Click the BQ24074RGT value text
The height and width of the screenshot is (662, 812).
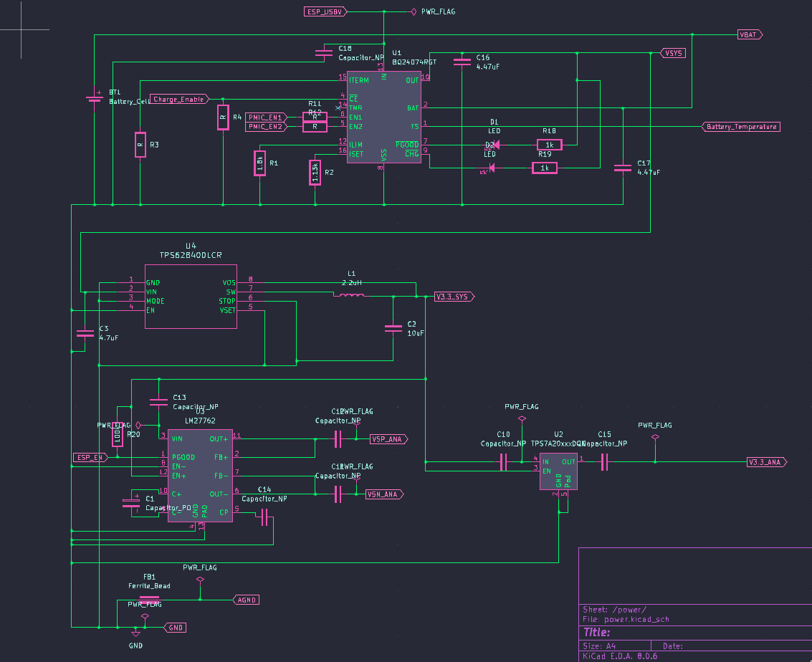[x=414, y=62]
